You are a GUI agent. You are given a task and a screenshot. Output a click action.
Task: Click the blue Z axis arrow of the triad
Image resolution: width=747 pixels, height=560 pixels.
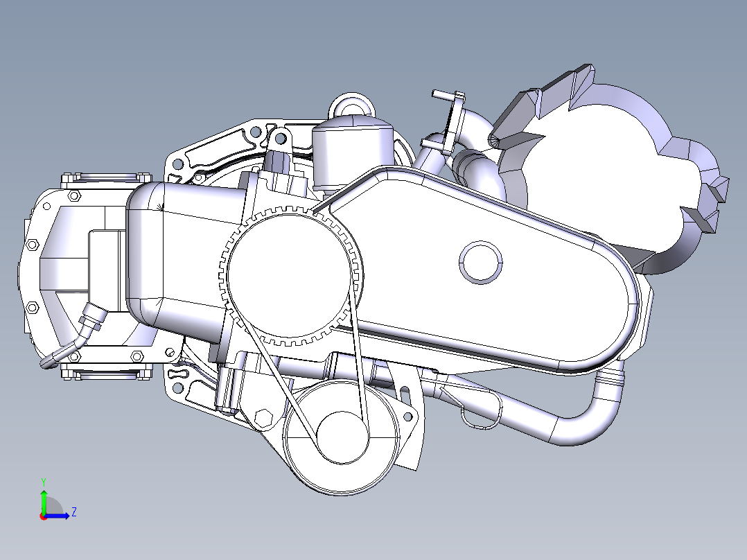tap(58, 516)
